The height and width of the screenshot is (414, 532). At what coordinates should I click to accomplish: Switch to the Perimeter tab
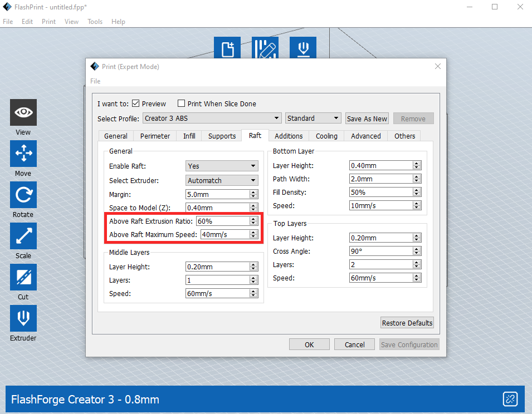[x=155, y=136]
